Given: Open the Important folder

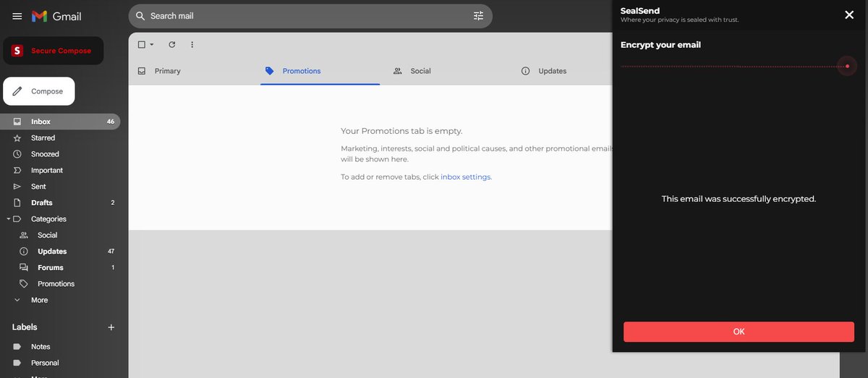Looking at the screenshot, I should 60,170.
